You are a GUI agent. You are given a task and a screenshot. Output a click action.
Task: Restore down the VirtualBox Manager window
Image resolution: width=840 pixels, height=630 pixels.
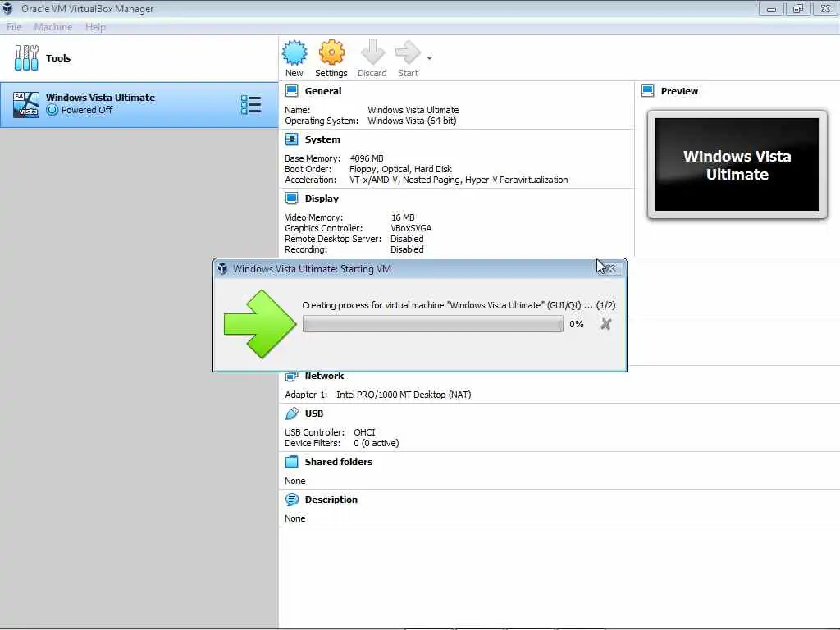click(798, 8)
